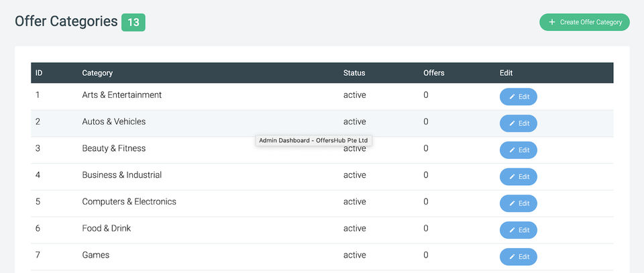Click pencil icon for Arts & Entertainment row
Image resolution: width=644 pixels, height=273 pixels.
[512, 97]
